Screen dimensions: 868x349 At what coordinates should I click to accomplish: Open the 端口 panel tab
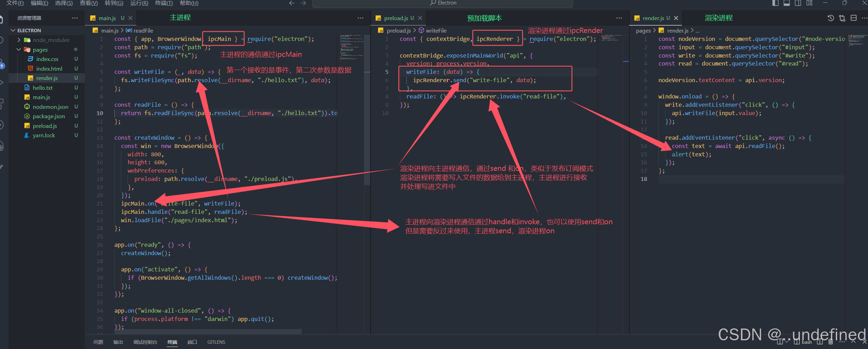[x=192, y=342]
